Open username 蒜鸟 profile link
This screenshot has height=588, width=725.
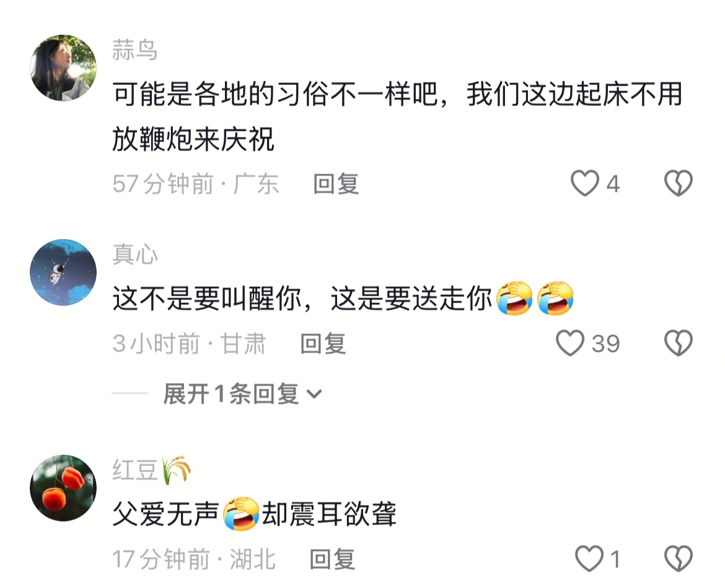point(134,50)
